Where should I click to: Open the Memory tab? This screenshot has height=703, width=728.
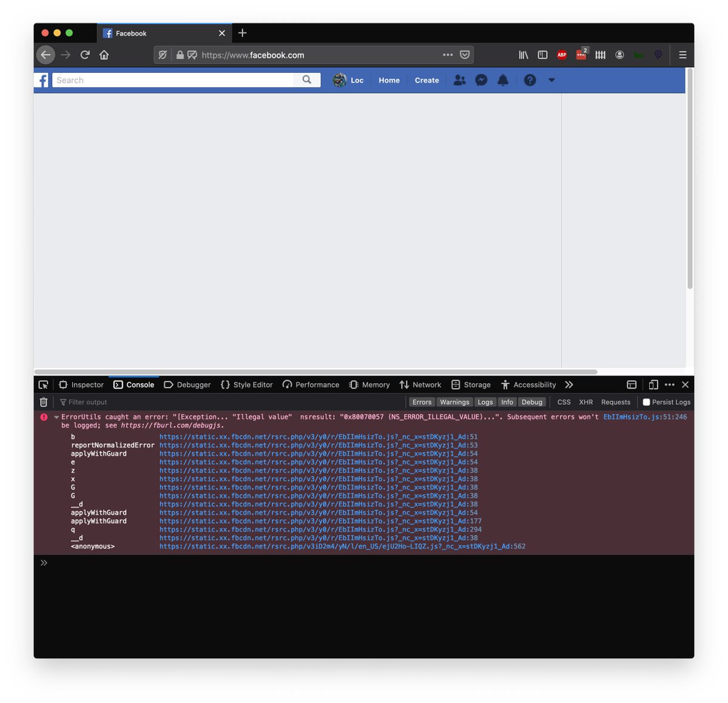pos(369,385)
